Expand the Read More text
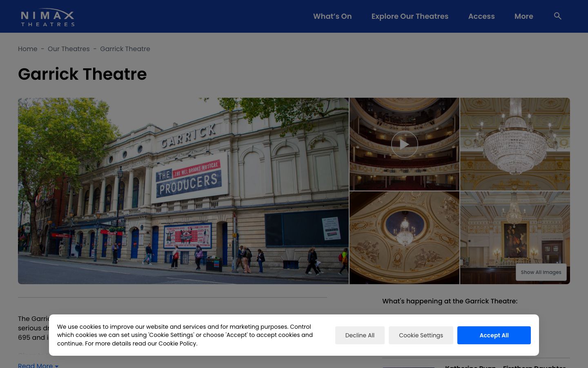 tap(38, 365)
